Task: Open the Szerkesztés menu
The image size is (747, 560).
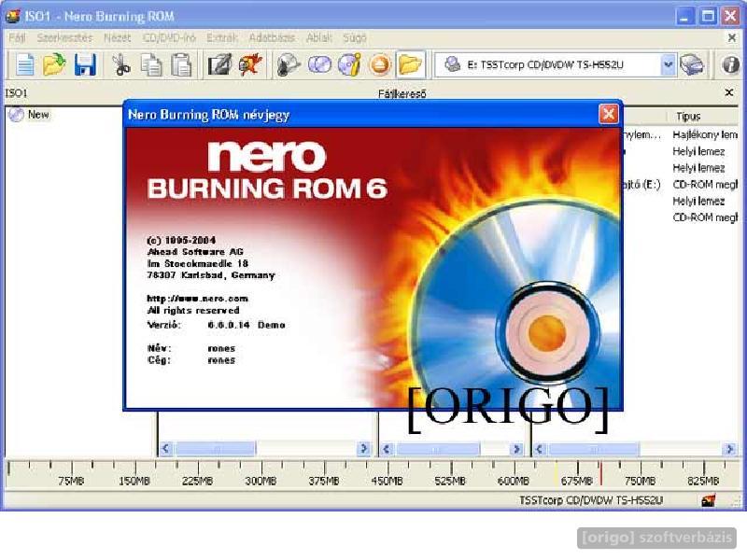Action: point(64,37)
